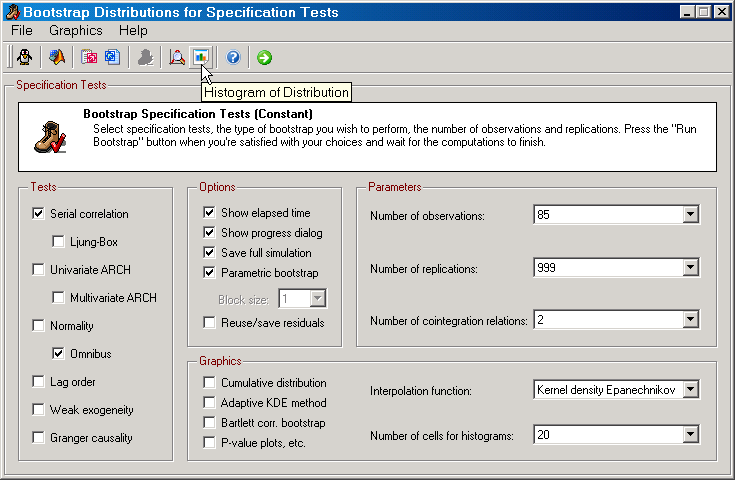Open the Help menu
735x480 pixels.
click(133, 30)
